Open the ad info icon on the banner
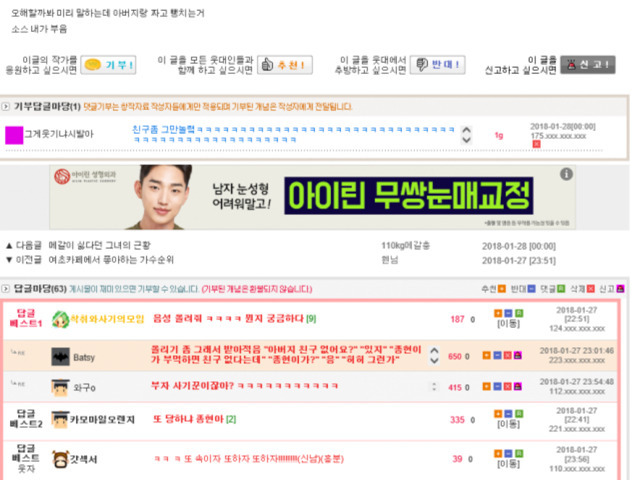The height and width of the screenshot is (480, 640). pos(566,174)
